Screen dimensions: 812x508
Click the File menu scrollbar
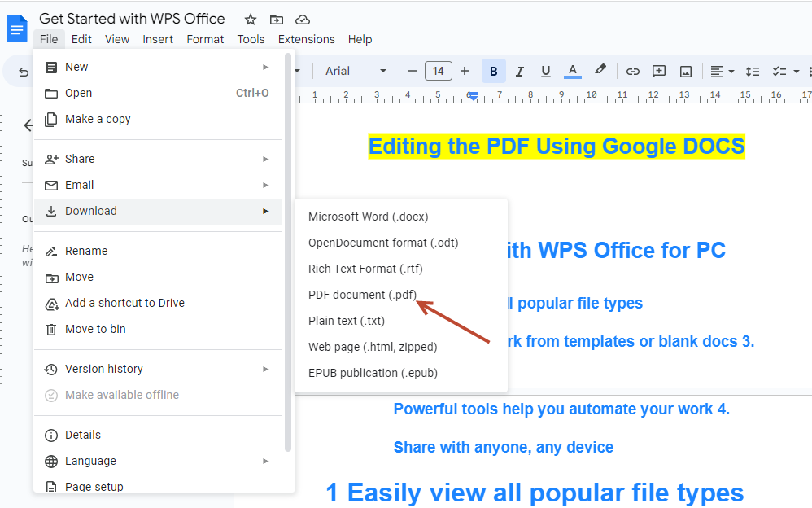288,252
